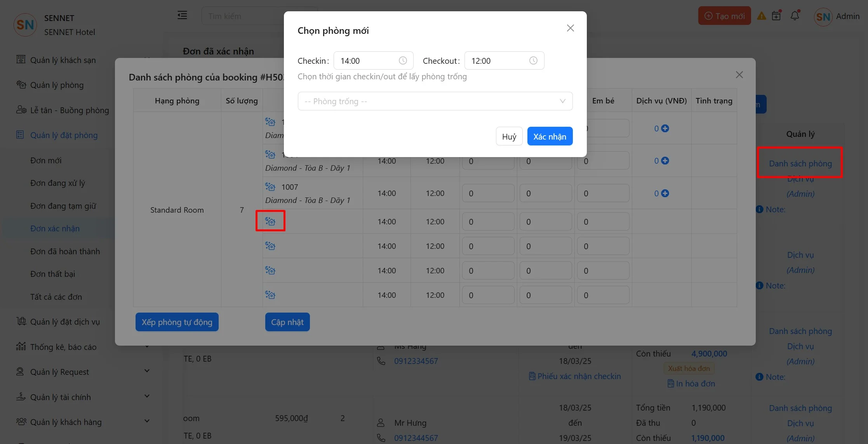The width and height of the screenshot is (868, 444).
Task: Click the clock icon in the Checkin field
Action: [x=403, y=61]
